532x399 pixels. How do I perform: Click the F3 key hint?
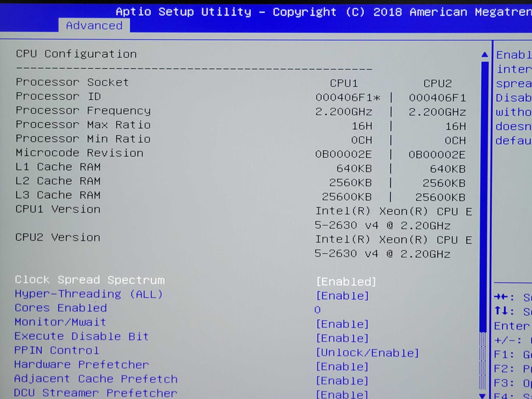513,383
